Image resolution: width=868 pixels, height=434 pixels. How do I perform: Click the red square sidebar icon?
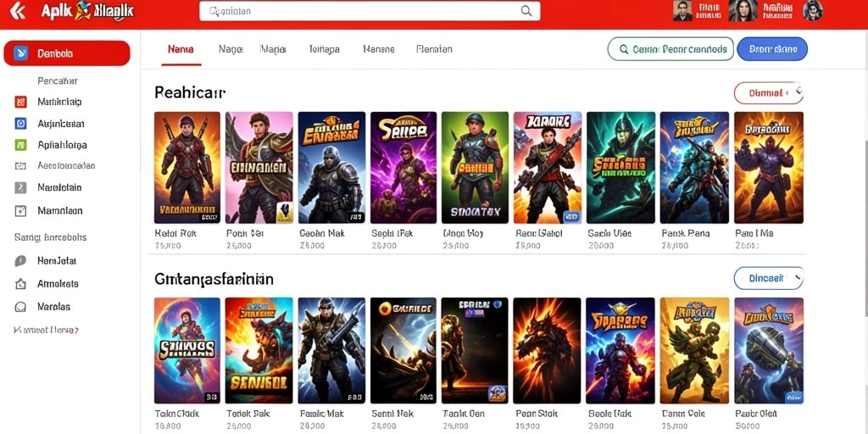coord(20,102)
